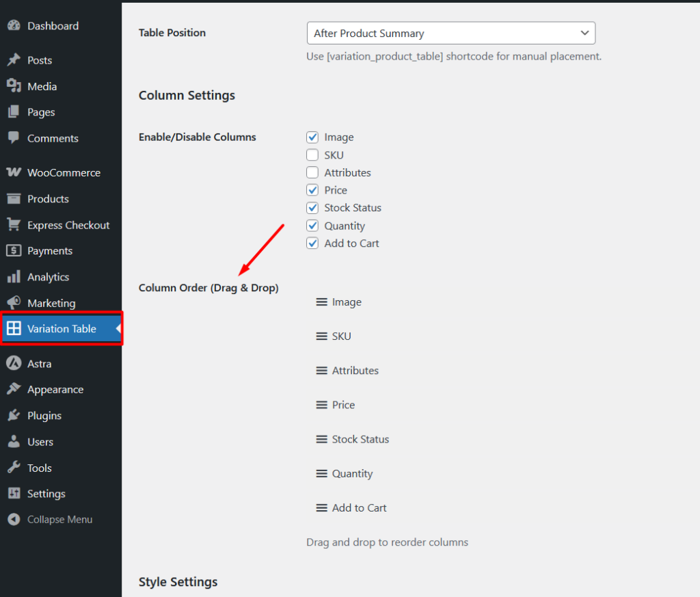Viewport: 700px width, 597px height.
Task: Open Express Checkout in sidebar
Action: point(68,225)
